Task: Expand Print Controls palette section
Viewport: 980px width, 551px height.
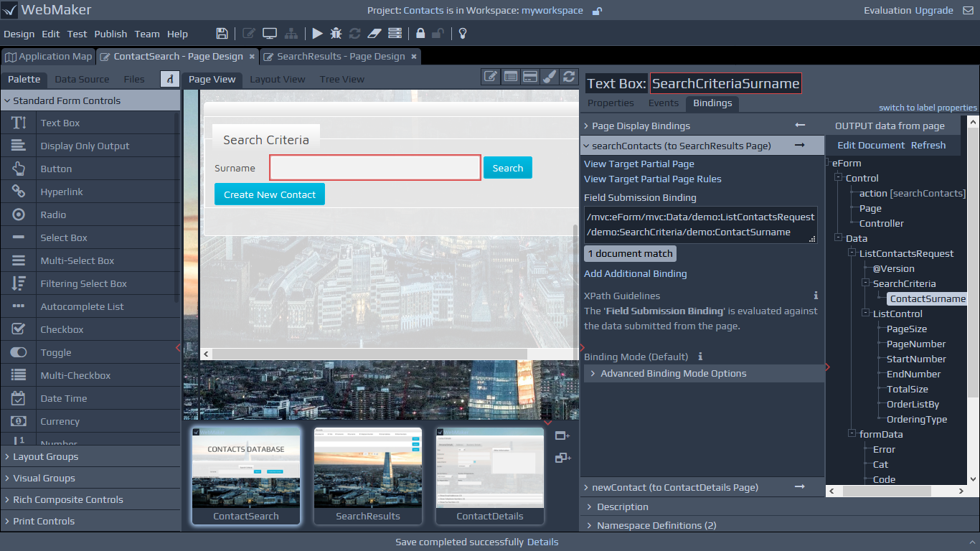Action: 90,521
